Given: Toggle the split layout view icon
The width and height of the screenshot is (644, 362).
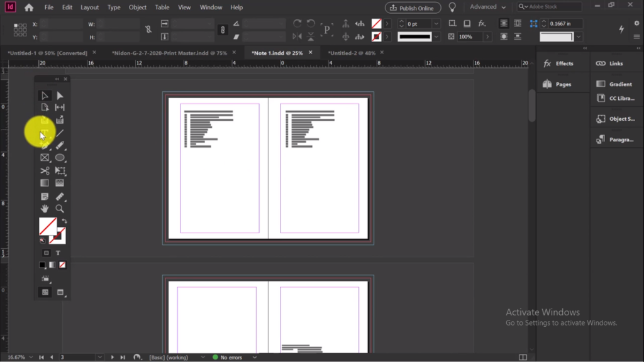Looking at the screenshot, I should (x=523, y=358).
